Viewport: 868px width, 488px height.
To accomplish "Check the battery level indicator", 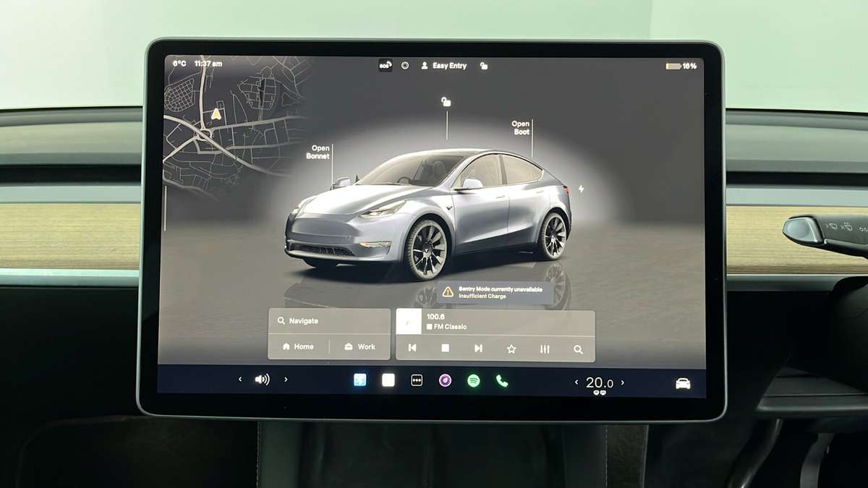I will pos(681,66).
